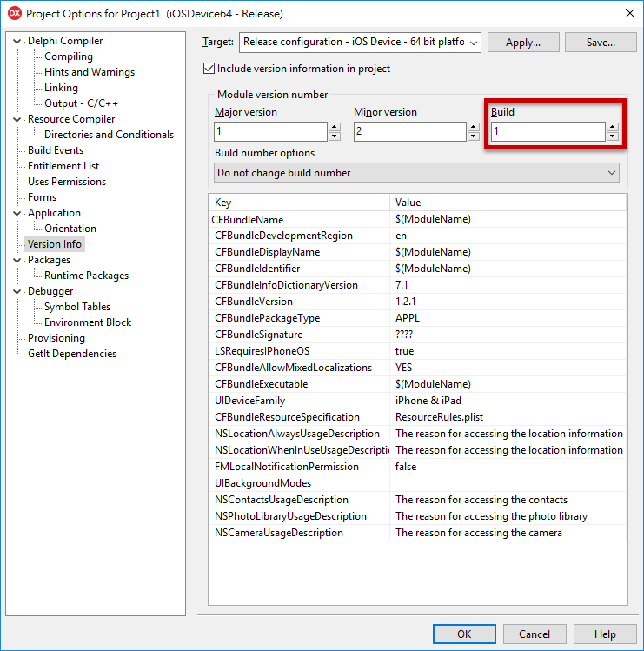
Task: Click the Cancel button
Action: [x=534, y=634]
